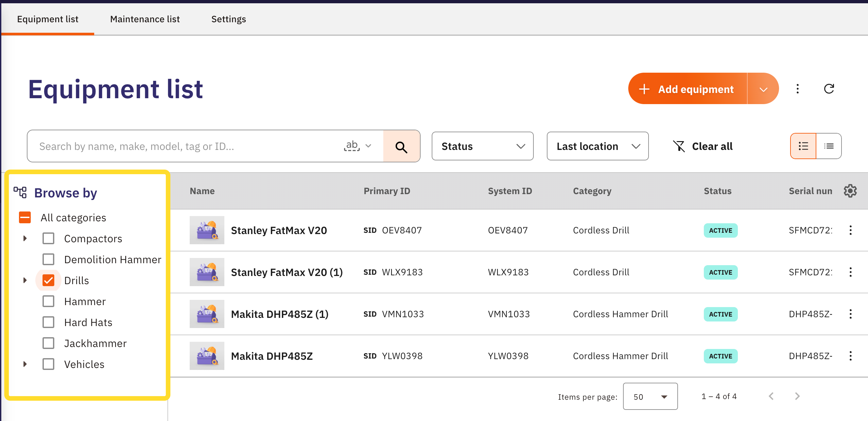Uncheck the Drills category
The height and width of the screenshot is (421, 868).
pyautogui.click(x=48, y=280)
